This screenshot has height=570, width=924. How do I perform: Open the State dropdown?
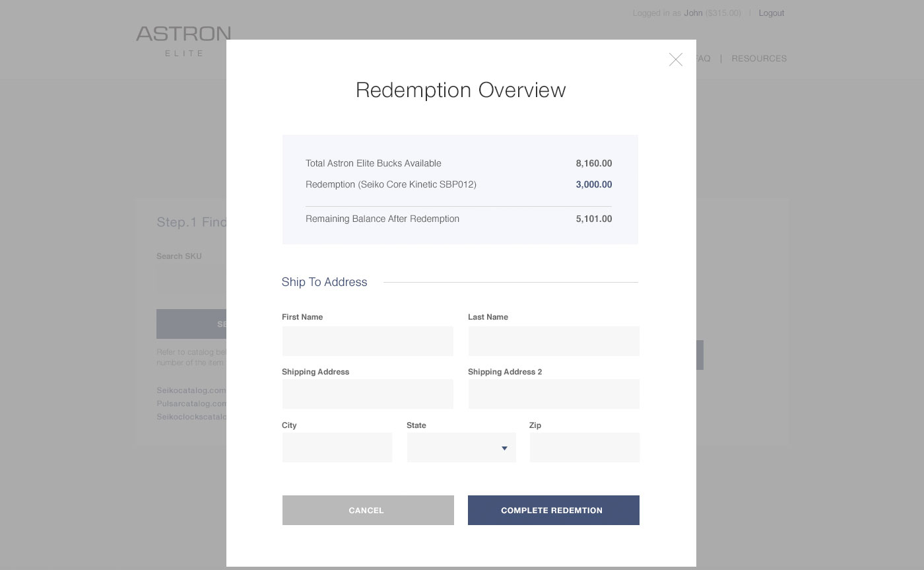coord(461,448)
